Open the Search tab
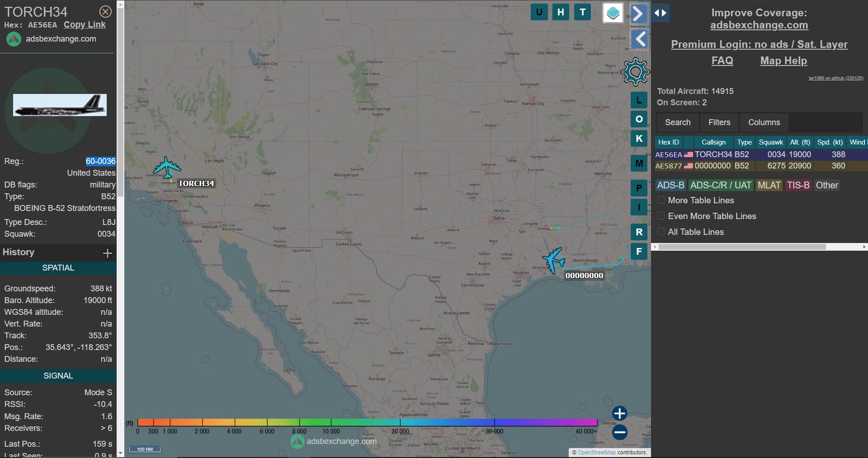Screen dimensions: 868x458 click(x=678, y=122)
